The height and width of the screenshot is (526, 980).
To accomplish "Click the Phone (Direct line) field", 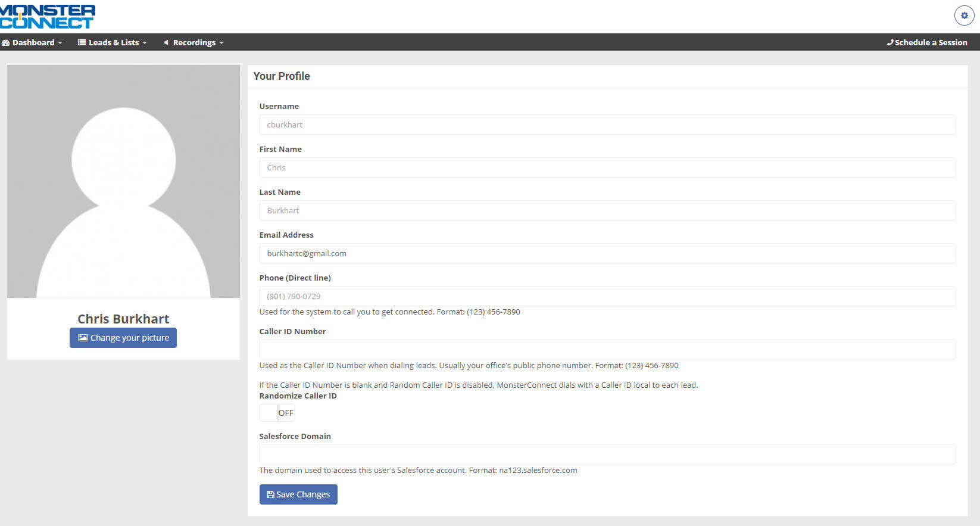I will [607, 296].
